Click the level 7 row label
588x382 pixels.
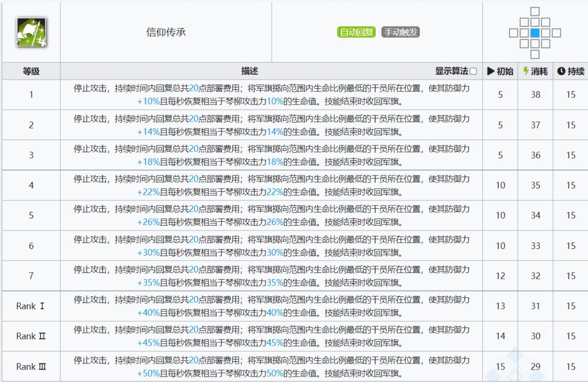(x=31, y=276)
